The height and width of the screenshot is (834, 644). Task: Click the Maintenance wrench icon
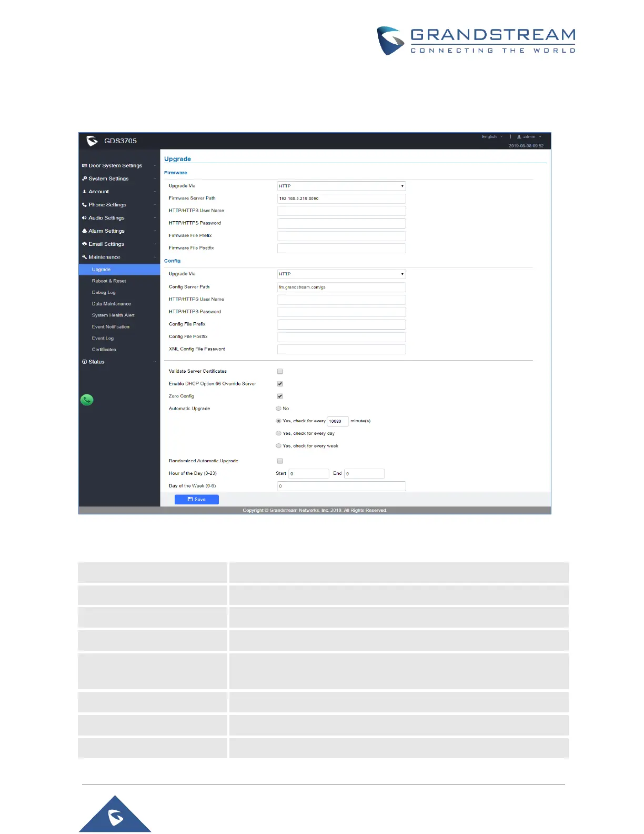click(x=84, y=257)
